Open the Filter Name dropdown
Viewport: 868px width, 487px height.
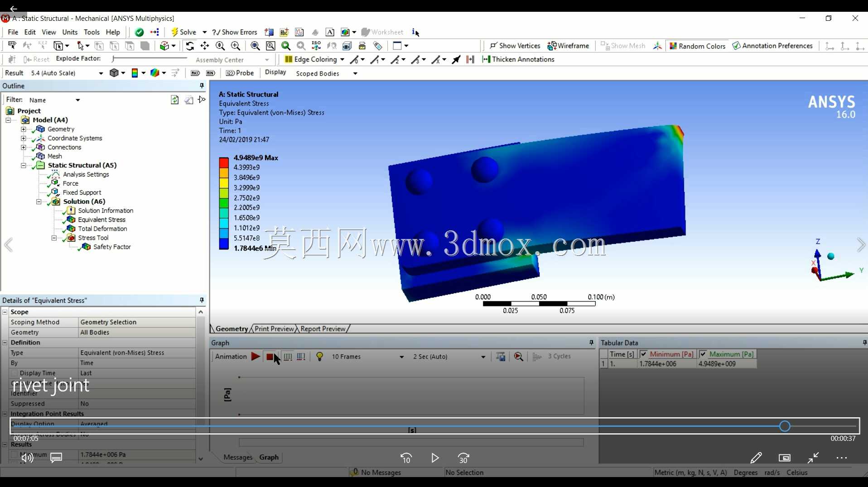pos(77,100)
